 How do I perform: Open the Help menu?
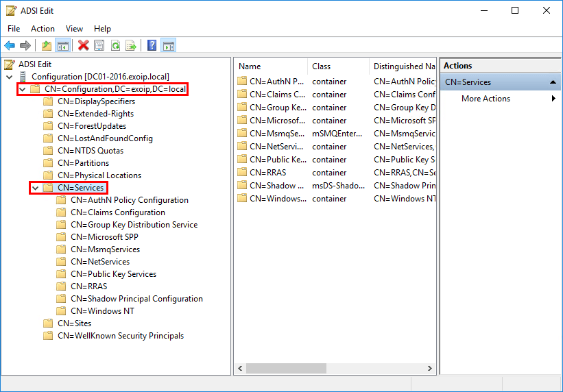102,29
